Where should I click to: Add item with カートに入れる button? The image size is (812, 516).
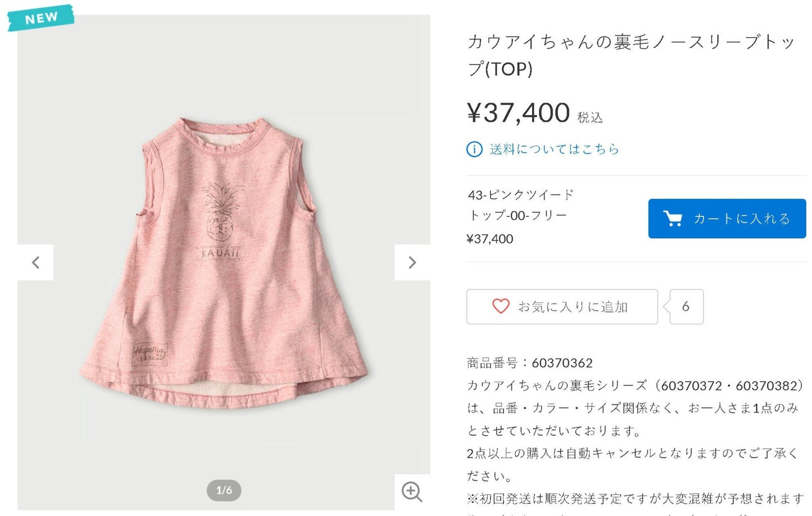coord(727,219)
